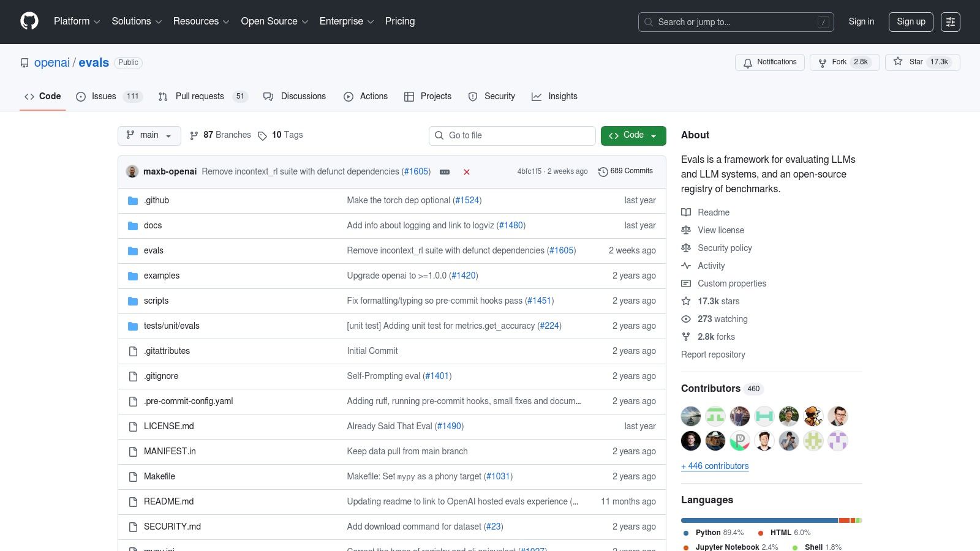Switch to the Pull requests tab
This screenshot has height=551, width=980.
tap(203, 96)
